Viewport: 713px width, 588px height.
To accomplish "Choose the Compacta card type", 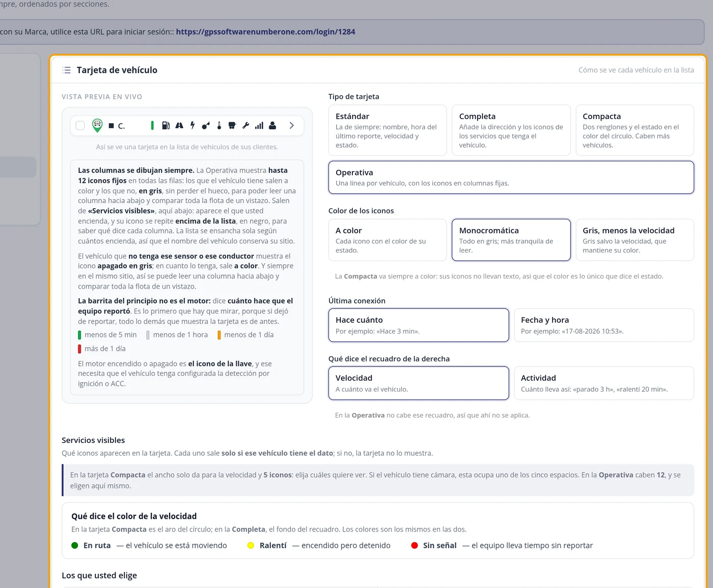I will point(635,130).
